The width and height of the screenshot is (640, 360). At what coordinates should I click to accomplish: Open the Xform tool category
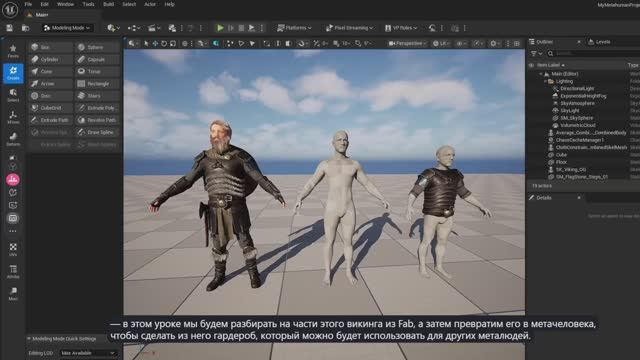point(13,117)
